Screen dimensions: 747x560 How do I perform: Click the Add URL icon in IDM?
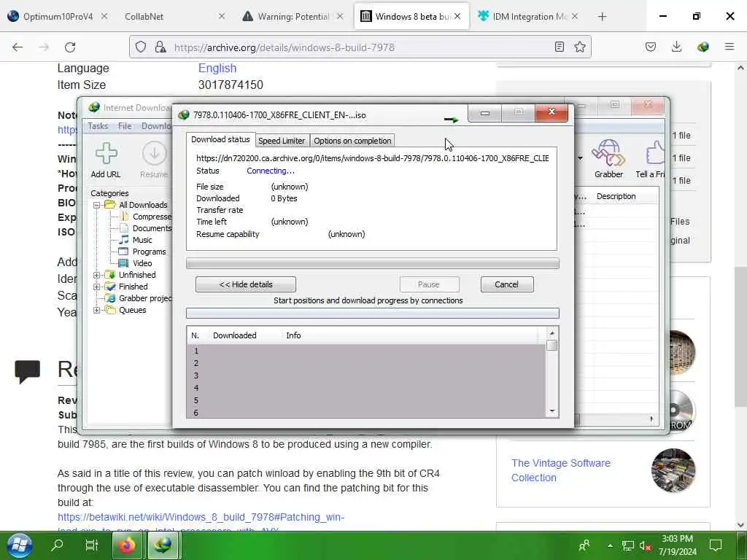[x=106, y=153]
